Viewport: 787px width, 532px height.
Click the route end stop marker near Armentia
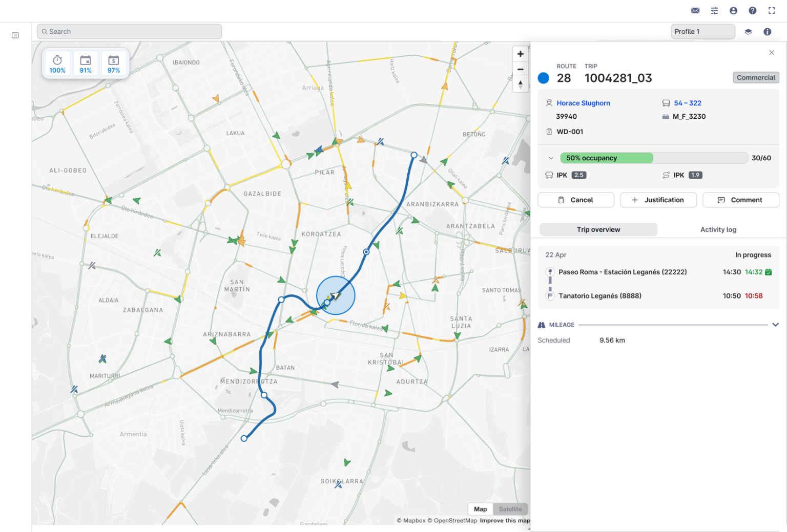pyautogui.click(x=244, y=438)
